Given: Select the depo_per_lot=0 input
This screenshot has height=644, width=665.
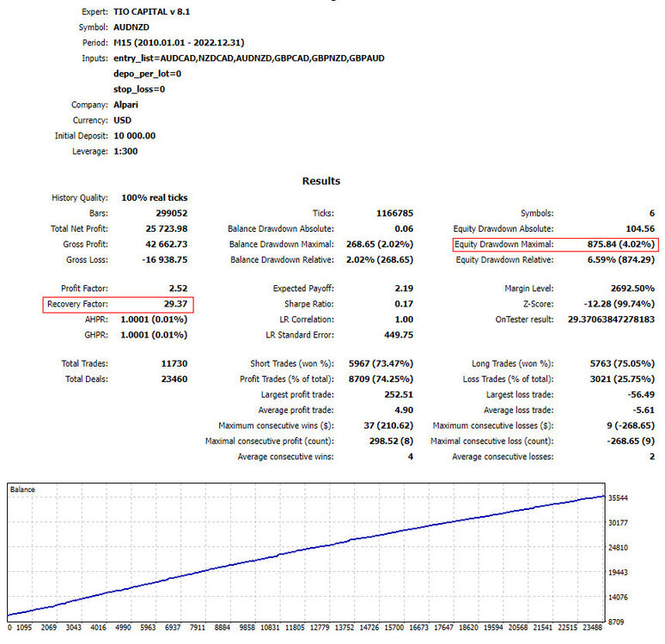Looking at the screenshot, I should (147, 74).
